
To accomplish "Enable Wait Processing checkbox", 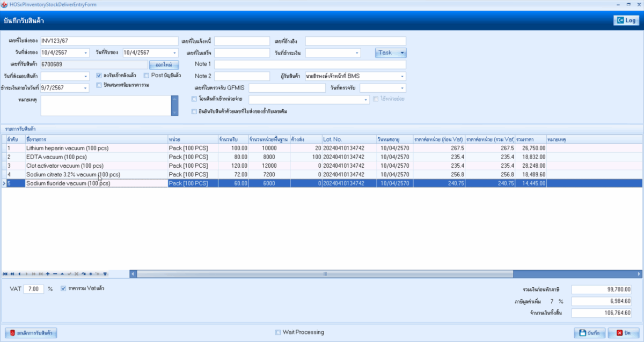I will tap(278, 332).
